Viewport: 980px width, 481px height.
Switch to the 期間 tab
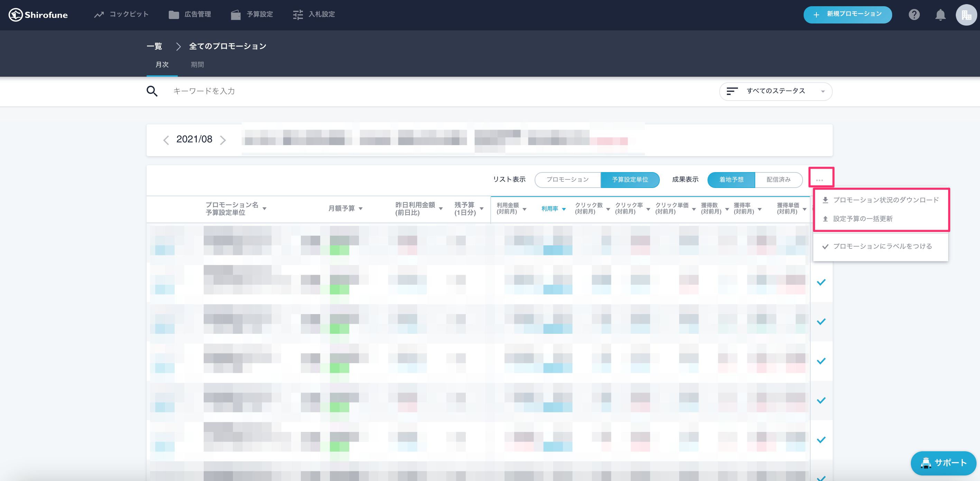197,65
